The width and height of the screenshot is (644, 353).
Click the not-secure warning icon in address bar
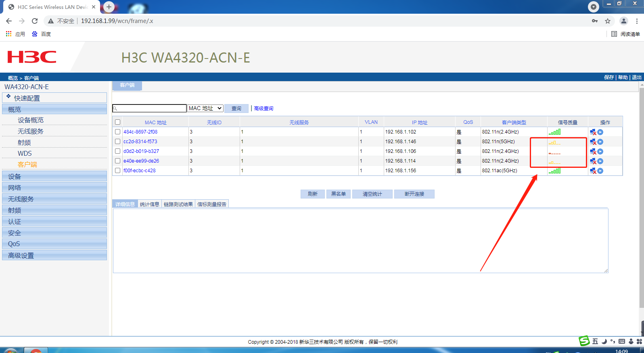[x=51, y=21]
